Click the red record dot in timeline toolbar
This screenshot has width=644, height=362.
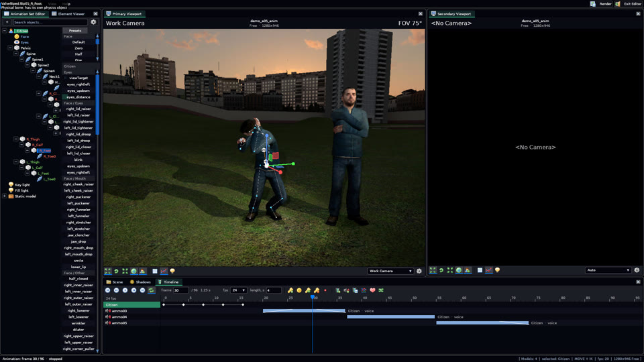pyautogui.click(x=325, y=290)
